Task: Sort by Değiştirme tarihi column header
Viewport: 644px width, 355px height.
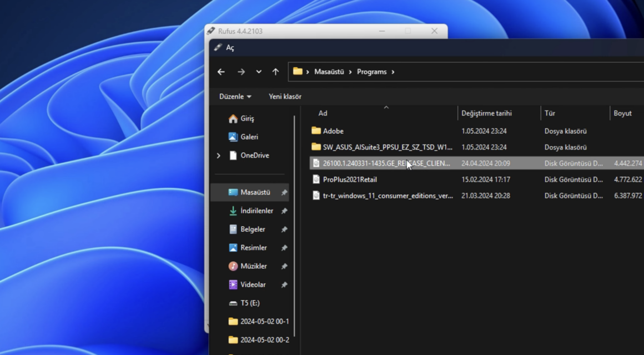Action: (x=486, y=113)
